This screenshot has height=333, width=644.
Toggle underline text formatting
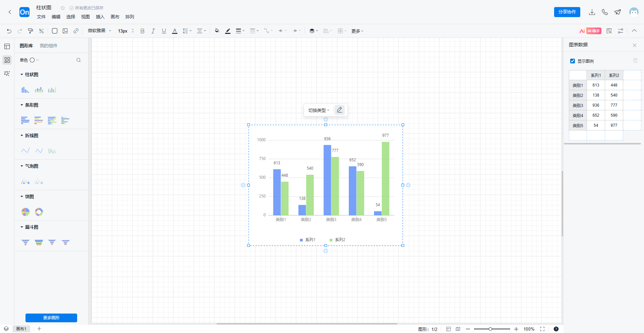(164, 31)
